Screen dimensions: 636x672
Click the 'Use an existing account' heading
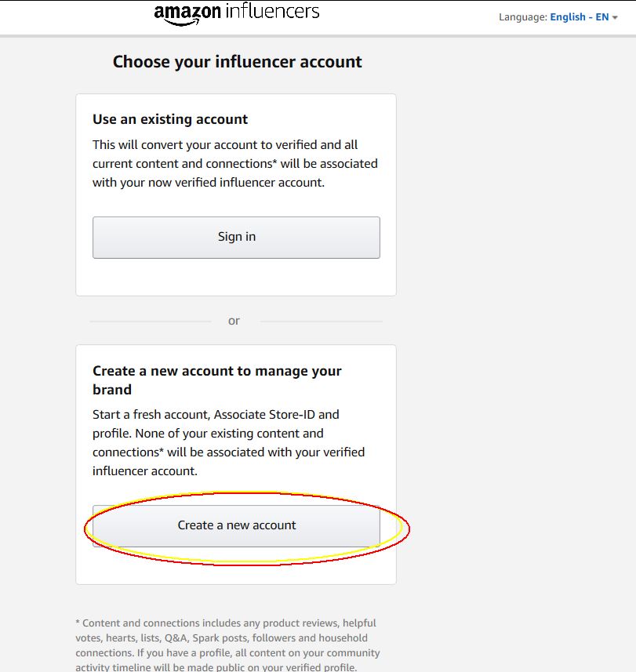(170, 119)
